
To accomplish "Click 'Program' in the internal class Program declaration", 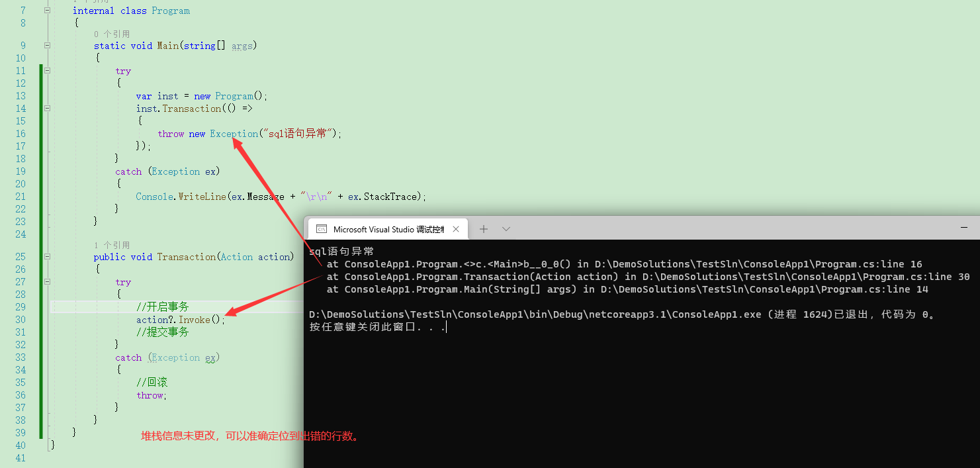I will [x=171, y=11].
